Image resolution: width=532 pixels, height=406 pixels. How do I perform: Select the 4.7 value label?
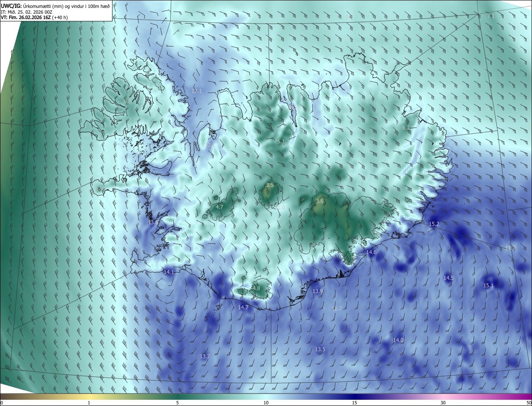click(219, 207)
